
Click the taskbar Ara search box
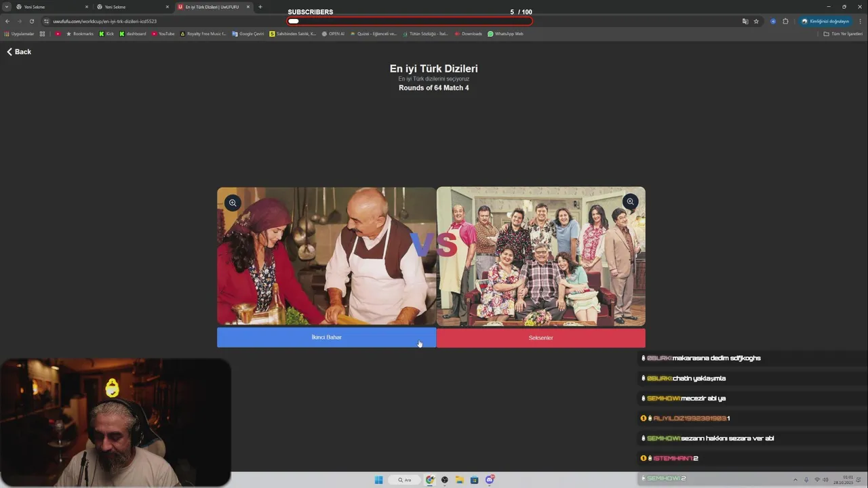[x=405, y=480]
